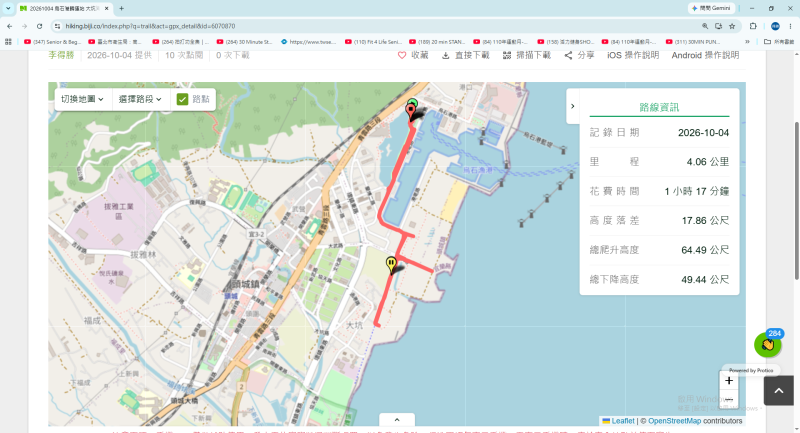
Task: Zoom in the map with the plus button
Action: [729, 380]
